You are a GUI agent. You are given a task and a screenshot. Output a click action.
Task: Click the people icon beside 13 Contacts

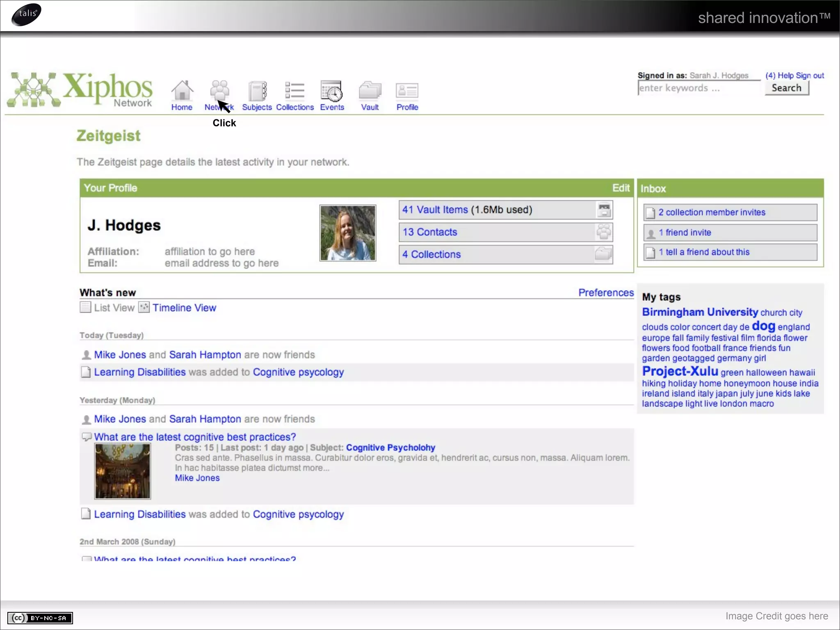pyautogui.click(x=604, y=232)
